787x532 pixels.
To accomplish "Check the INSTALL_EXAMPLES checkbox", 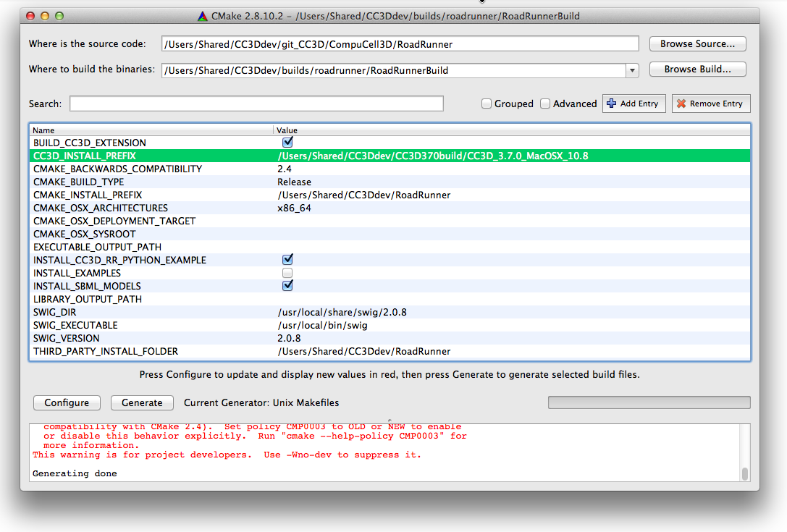I will tap(287, 273).
